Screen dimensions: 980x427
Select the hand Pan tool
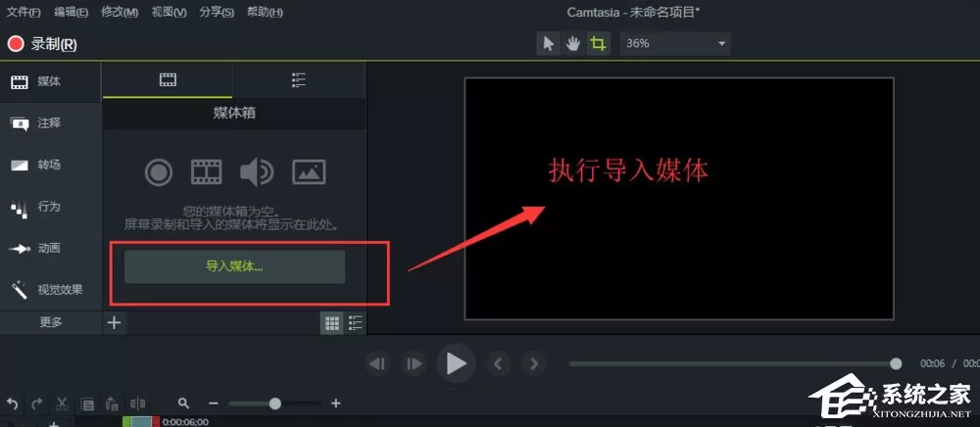click(x=573, y=44)
